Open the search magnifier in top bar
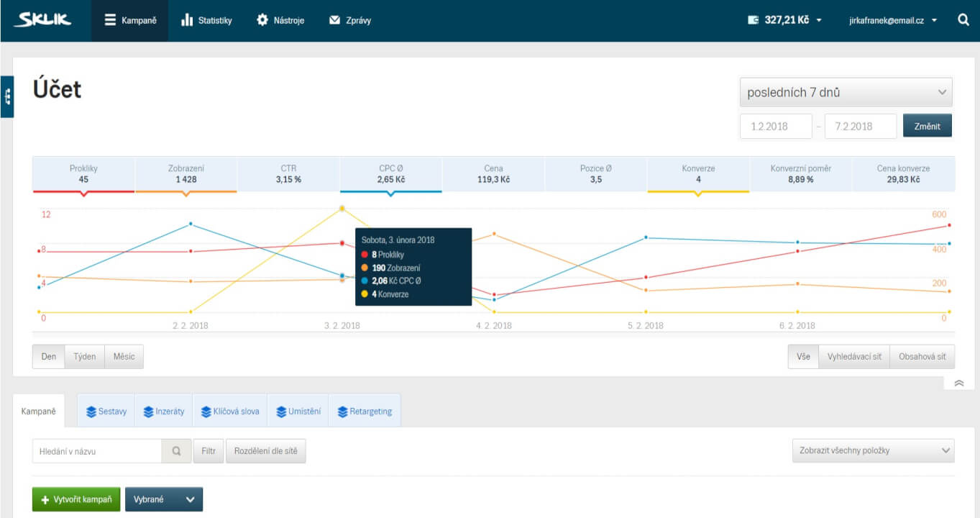980x518 pixels. point(963,20)
